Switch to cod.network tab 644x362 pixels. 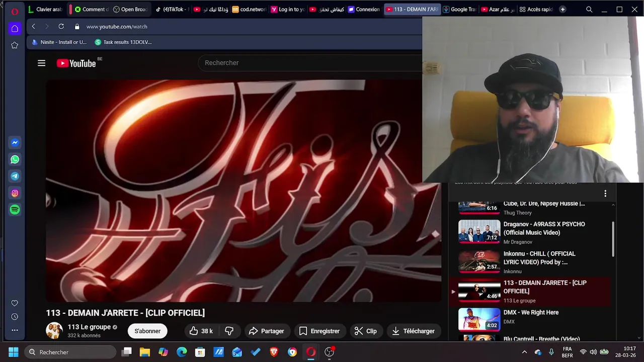249,9
